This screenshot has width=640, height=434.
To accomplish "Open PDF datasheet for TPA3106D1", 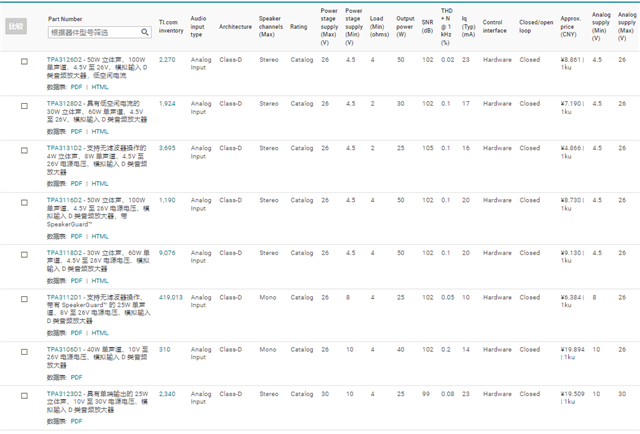I will click(76, 377).
